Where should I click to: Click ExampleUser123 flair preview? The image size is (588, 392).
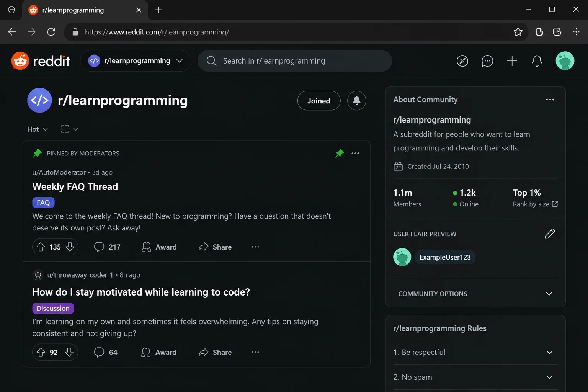tap(445, 257)
